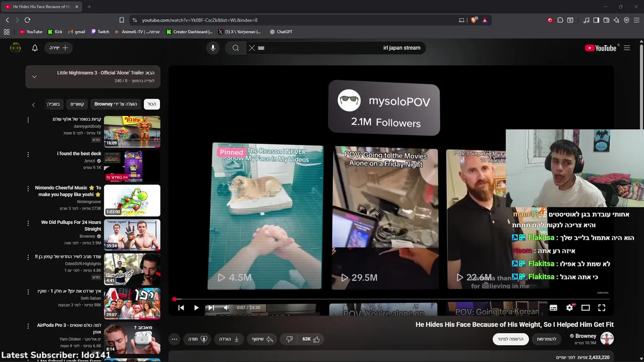Viewport: 644px width, 362px height.
Task: Open options for Seth Saban video
Action: pos(28,291)
